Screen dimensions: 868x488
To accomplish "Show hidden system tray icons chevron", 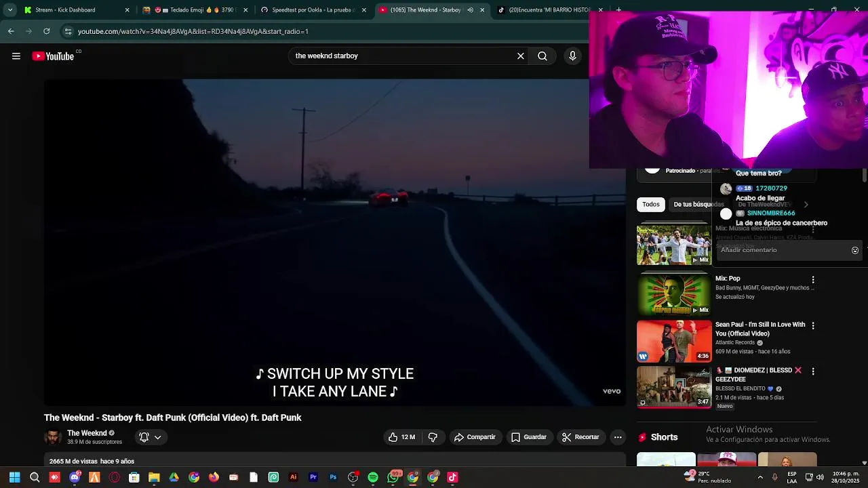I will [x=760, y=477].
